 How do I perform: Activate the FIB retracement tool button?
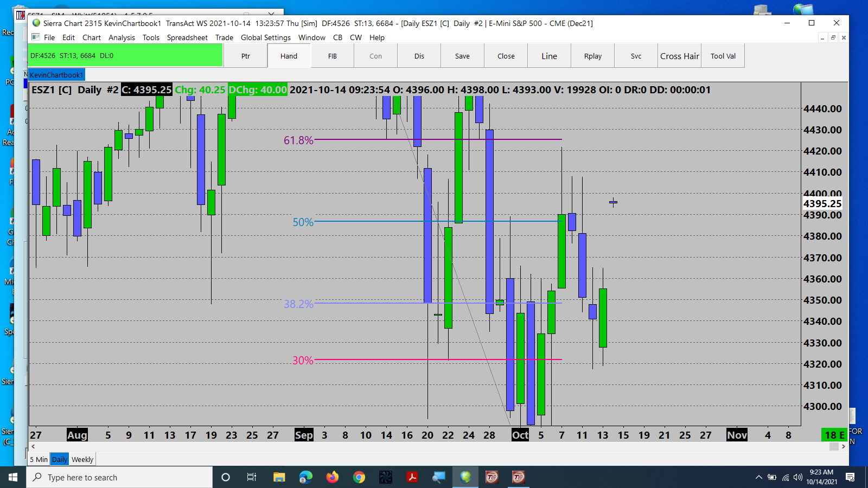(333, 56)
